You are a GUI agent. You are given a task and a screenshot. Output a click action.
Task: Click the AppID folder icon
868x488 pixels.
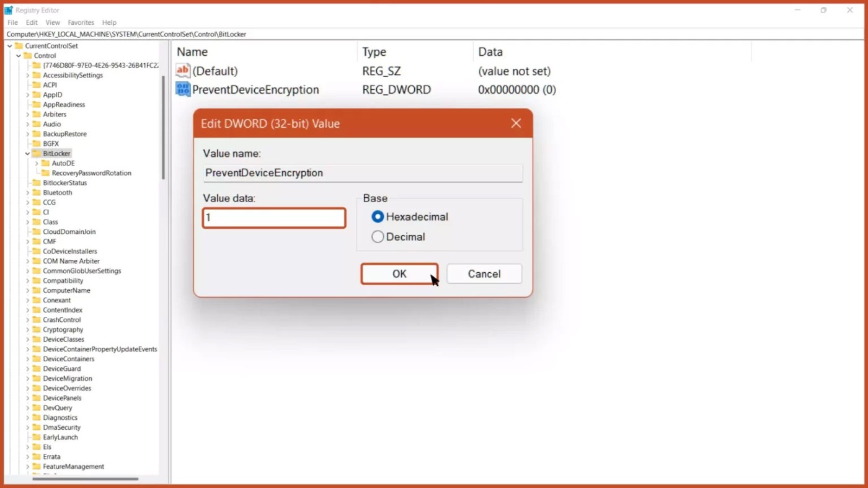36,95
